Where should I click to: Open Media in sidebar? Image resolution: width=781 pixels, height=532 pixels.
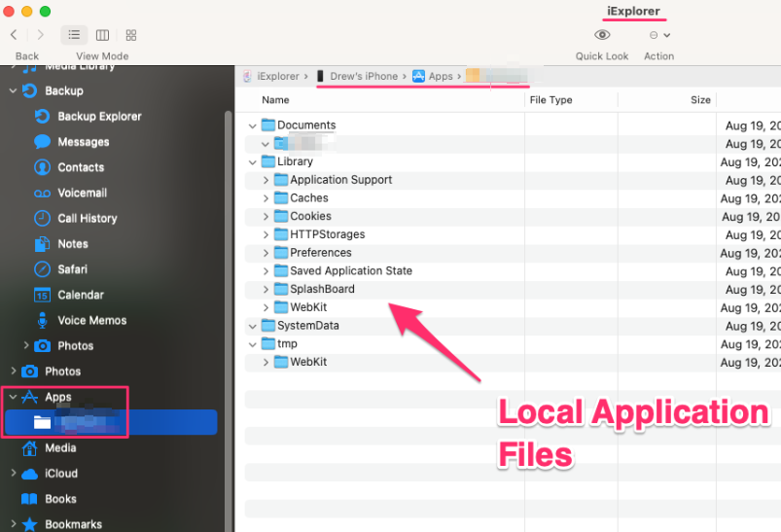tap(50, 447)
